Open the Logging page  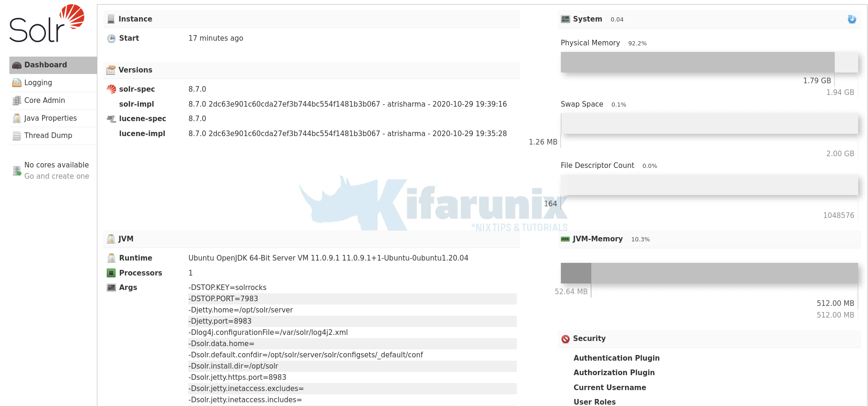pyautogui.click(x=38, y=83)
